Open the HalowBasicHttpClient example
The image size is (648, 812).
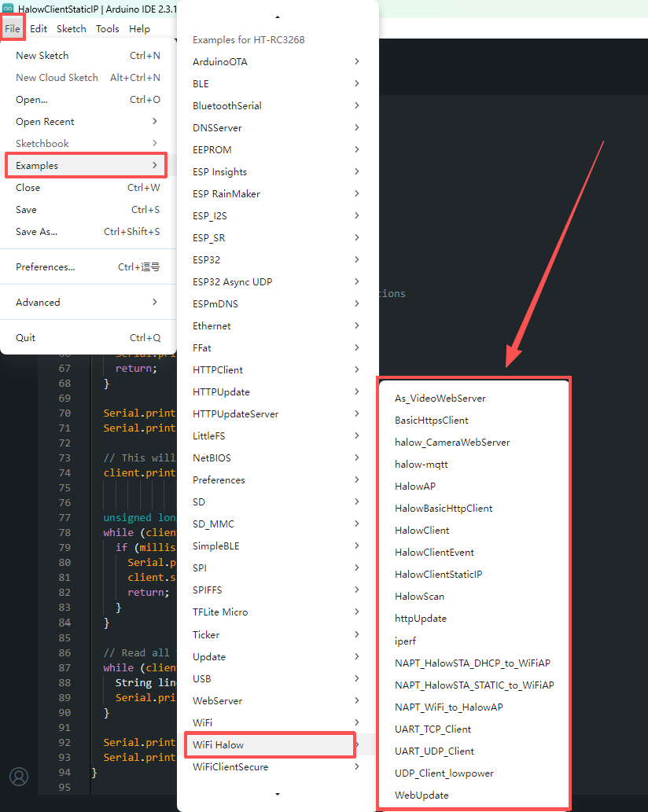[x=474, y=509]
